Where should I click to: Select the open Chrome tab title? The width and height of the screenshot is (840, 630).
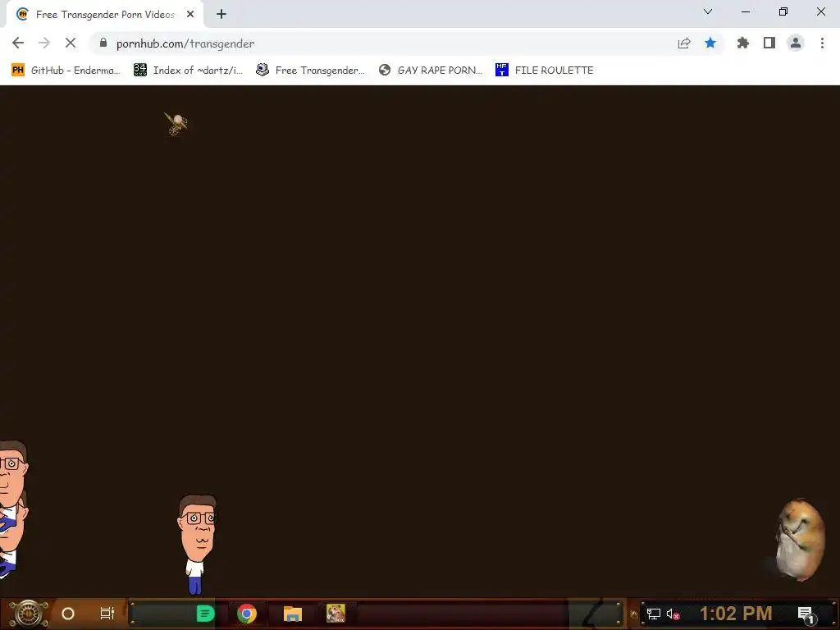click(105, 15)
